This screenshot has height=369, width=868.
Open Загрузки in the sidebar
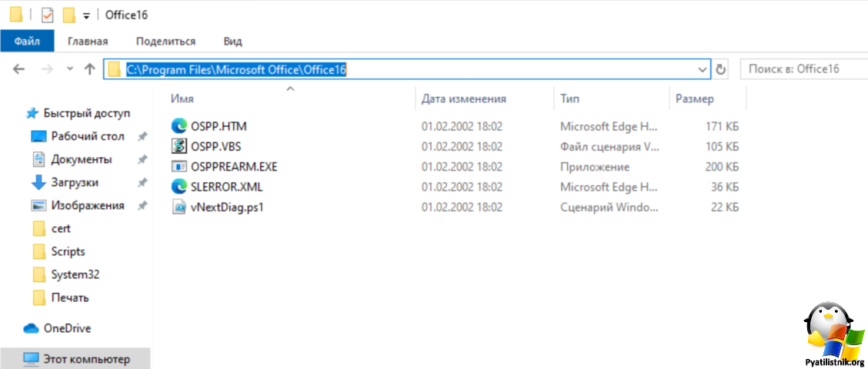75,182
